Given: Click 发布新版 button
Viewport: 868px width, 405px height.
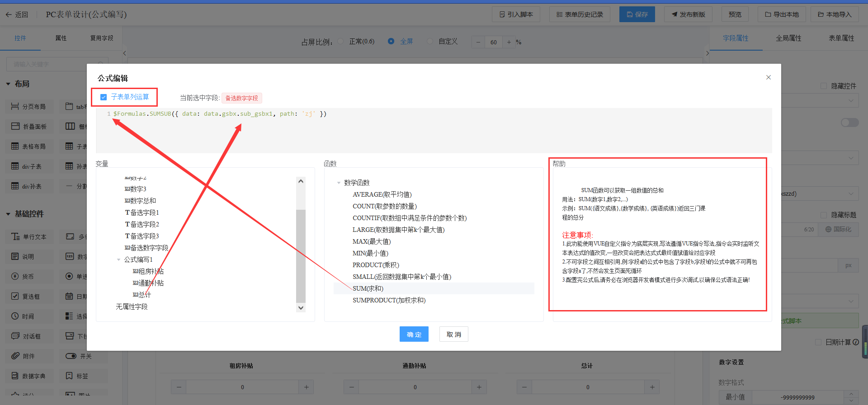Looking at the screenshot, I should pos(688,14).
